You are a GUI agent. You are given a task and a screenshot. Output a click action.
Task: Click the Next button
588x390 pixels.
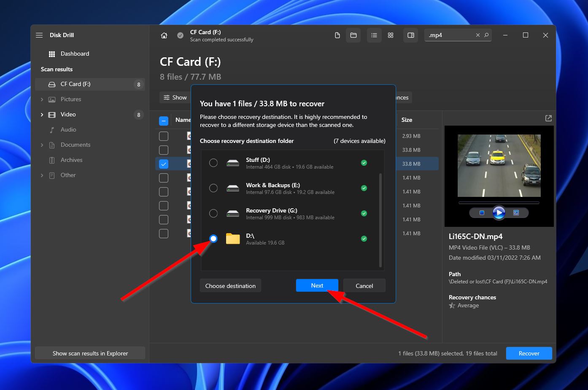pyautogui.click(x=317, y=285)
